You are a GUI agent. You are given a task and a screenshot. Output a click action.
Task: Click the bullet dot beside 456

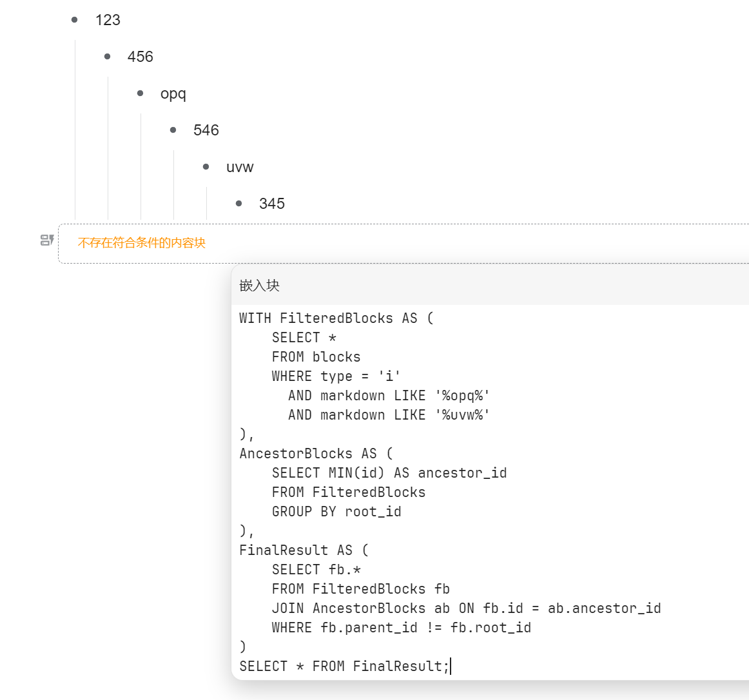(108, 57)
